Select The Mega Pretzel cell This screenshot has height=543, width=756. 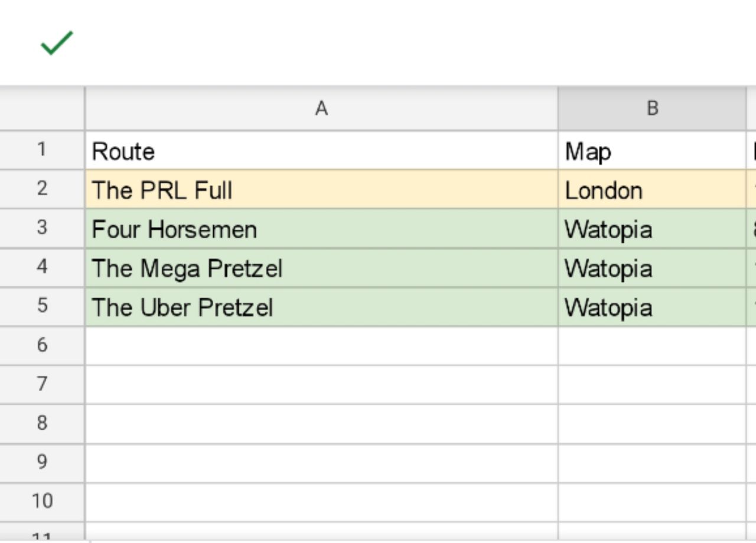click(321, 268)
